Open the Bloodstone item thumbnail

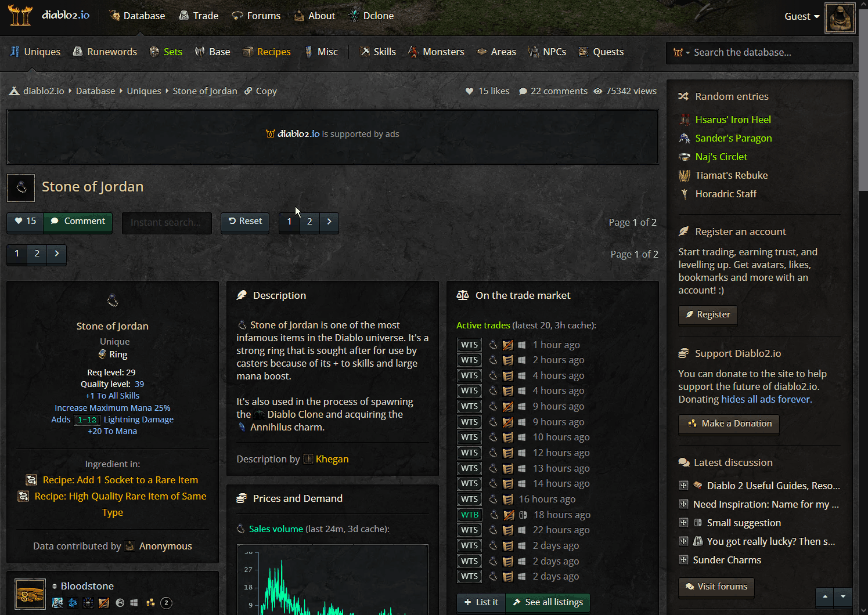click(30, 594)
